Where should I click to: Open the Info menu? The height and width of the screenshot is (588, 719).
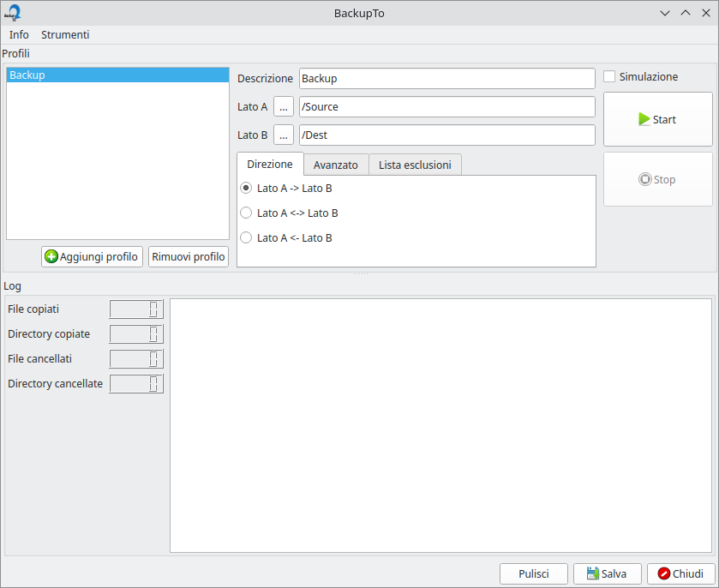click(19, 35)
